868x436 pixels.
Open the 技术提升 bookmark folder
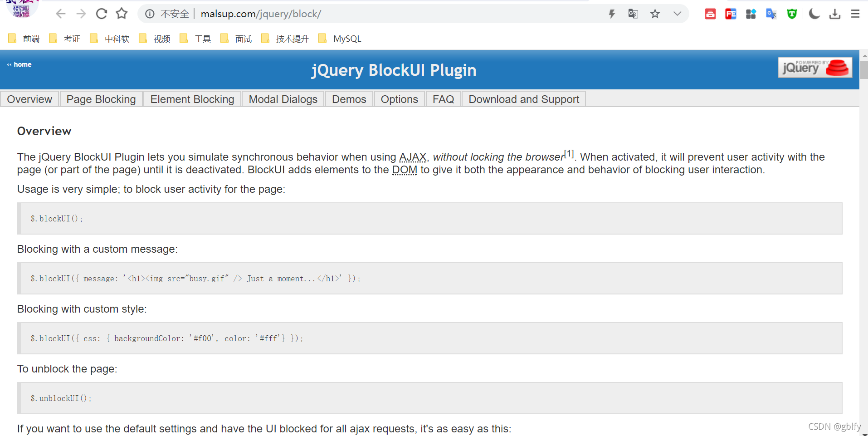pyautogui.click(x=285, y=39)
